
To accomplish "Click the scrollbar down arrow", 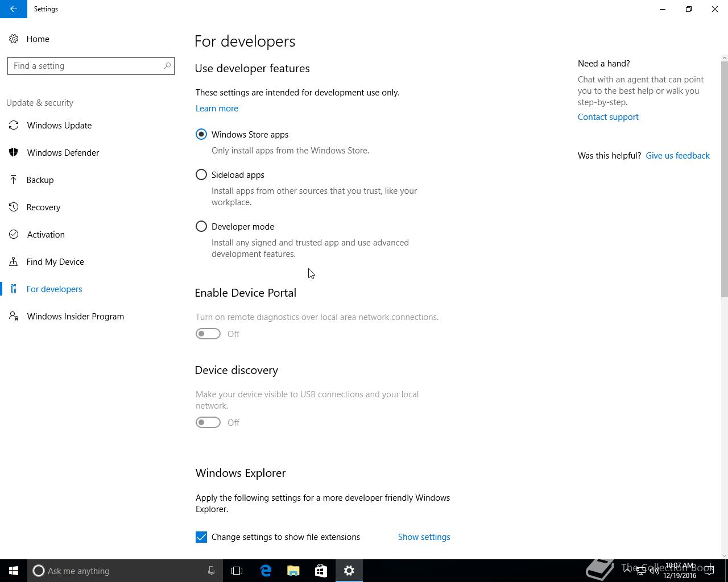I will pos(725,555).
